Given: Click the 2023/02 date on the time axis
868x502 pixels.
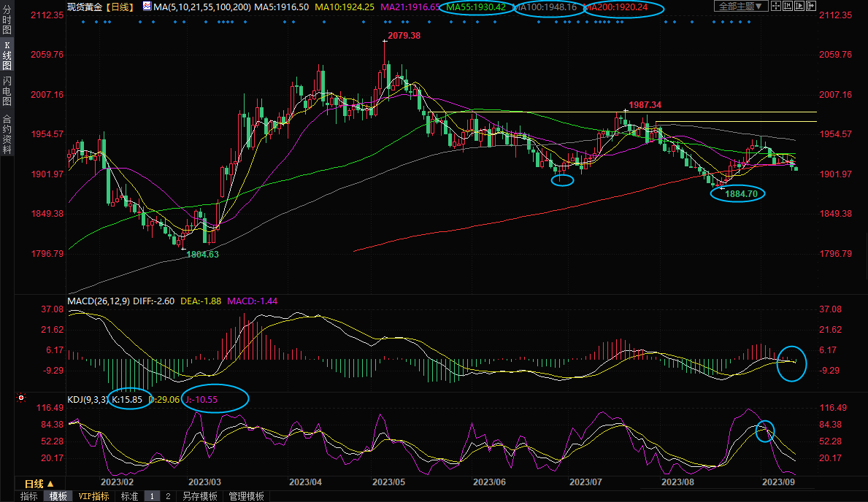Looking at the screenshot, I should (x=117, y=482).
